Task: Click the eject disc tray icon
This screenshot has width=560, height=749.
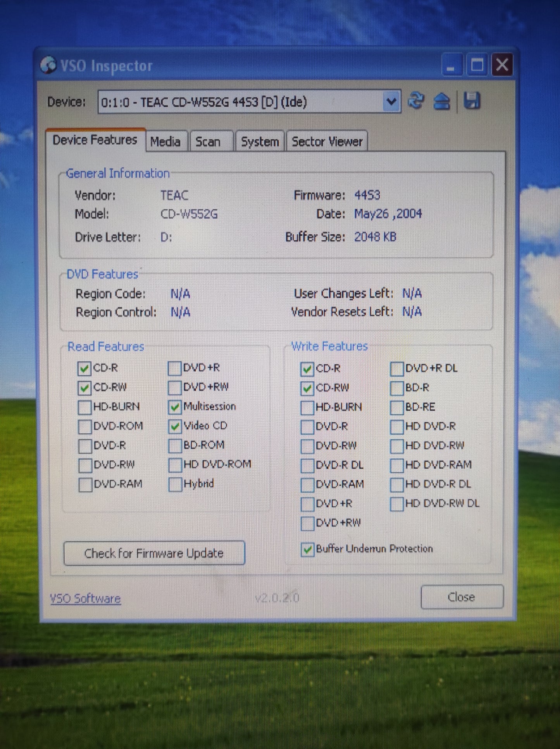Action: [442, 102]
